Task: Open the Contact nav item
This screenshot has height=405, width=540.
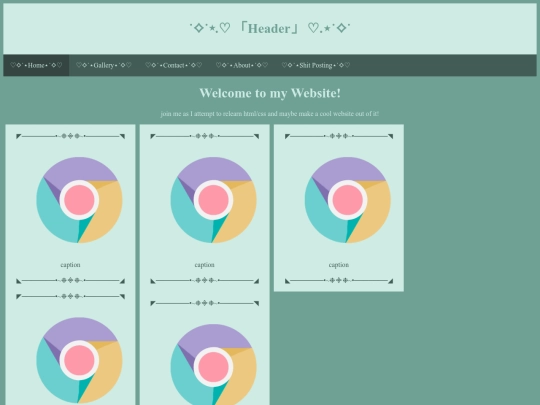Action: 174,65
